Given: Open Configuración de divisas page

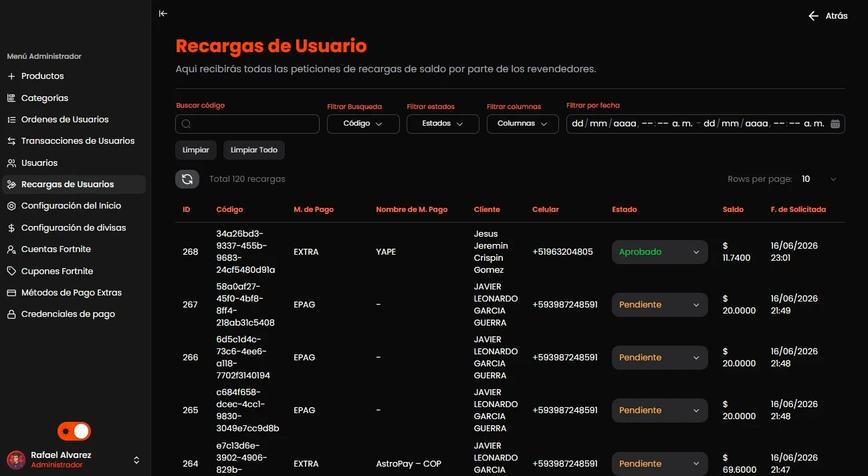Looking at the screenshot, I should 73,228.
